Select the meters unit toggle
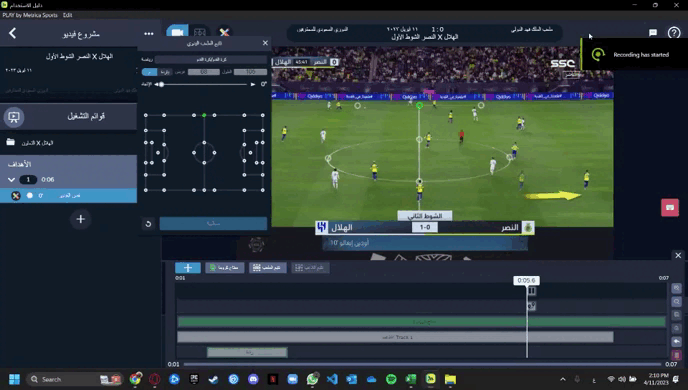 coord(150,72)
